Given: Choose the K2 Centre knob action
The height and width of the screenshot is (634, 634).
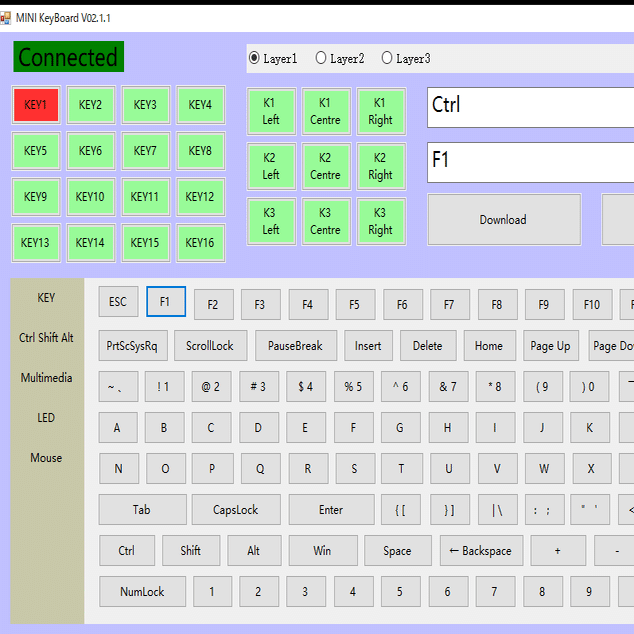Looking at the screenshot, I should [x=326, y=166].
